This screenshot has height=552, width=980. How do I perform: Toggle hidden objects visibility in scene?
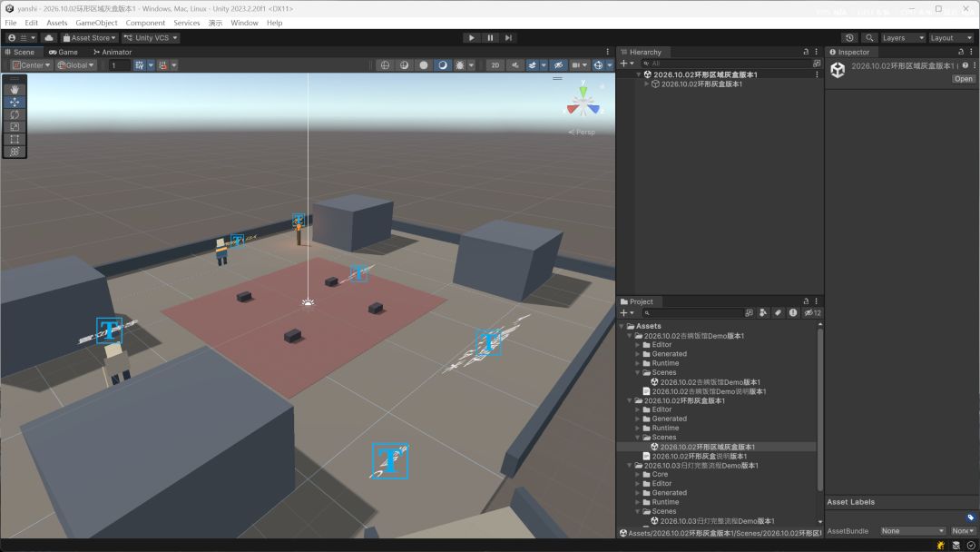[x=558, y=65]
